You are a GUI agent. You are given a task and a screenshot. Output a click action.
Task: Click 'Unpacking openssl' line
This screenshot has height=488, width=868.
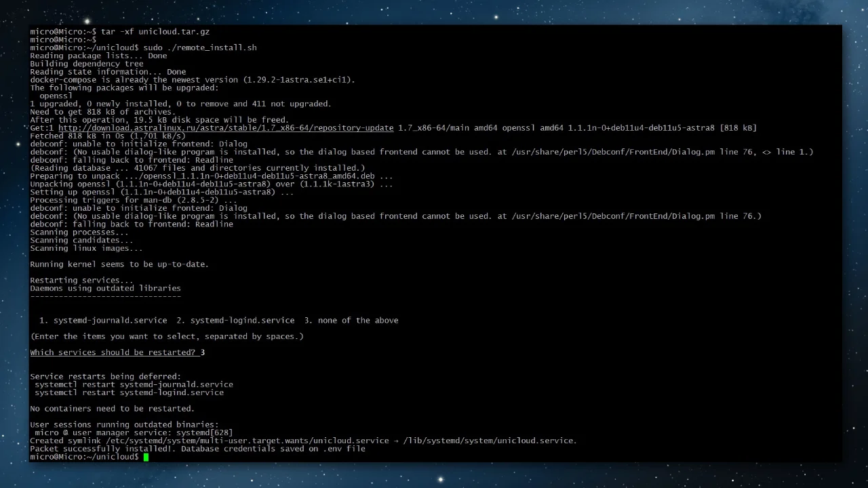click(212, 184)
